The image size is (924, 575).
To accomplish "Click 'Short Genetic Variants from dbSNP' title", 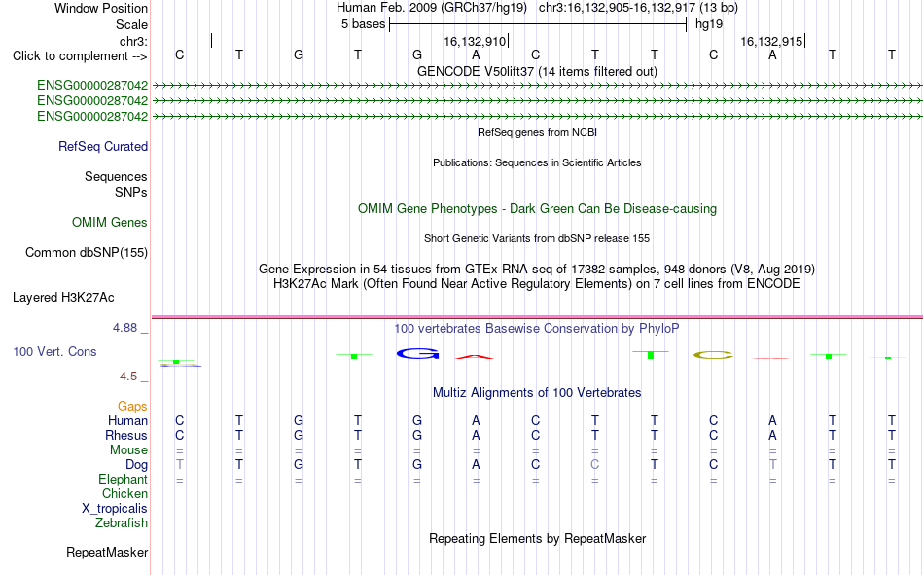I will point(537,238).
